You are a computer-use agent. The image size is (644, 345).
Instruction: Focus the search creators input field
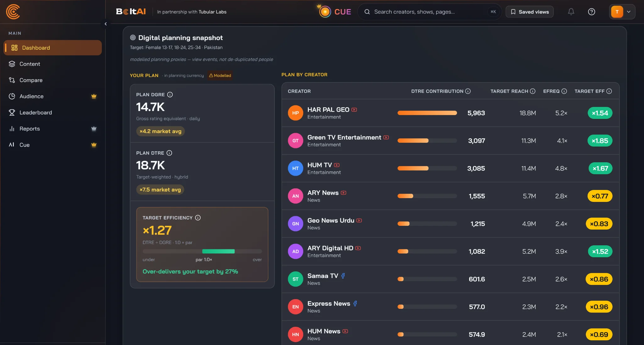(x=430, y=12)
